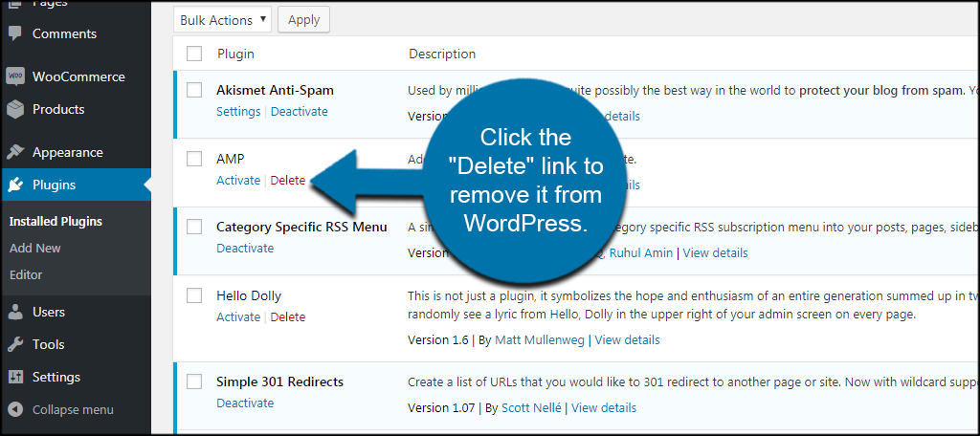The height and width of the screenshot is (436, 980).
Task: Open the Bulk Actions dropdown
Action: pyautogui.click(x=222, y=20)
